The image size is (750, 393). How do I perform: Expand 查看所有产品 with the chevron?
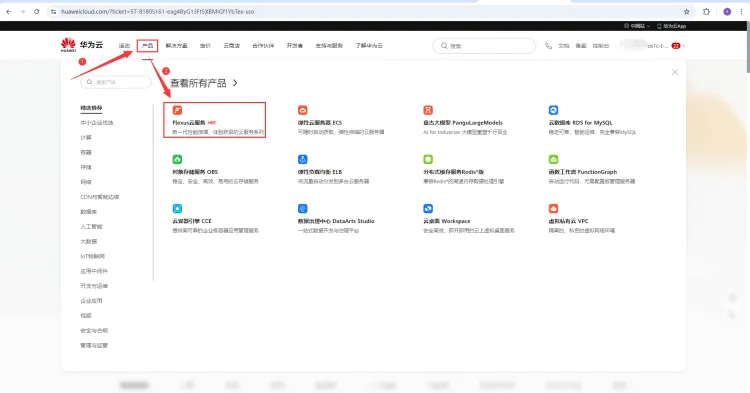click(235, 83)
